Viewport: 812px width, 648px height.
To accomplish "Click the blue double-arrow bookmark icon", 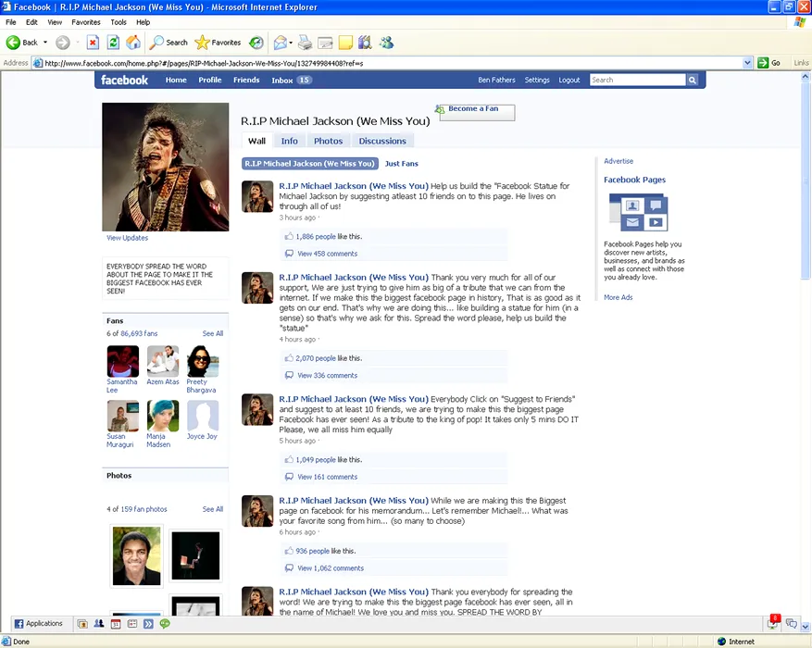I will (148, 624).
